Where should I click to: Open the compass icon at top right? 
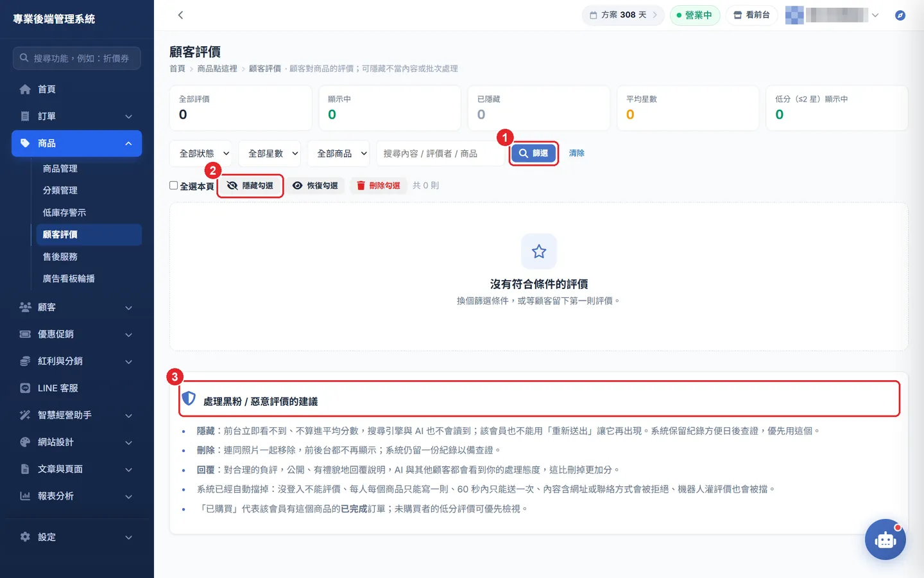900,15
